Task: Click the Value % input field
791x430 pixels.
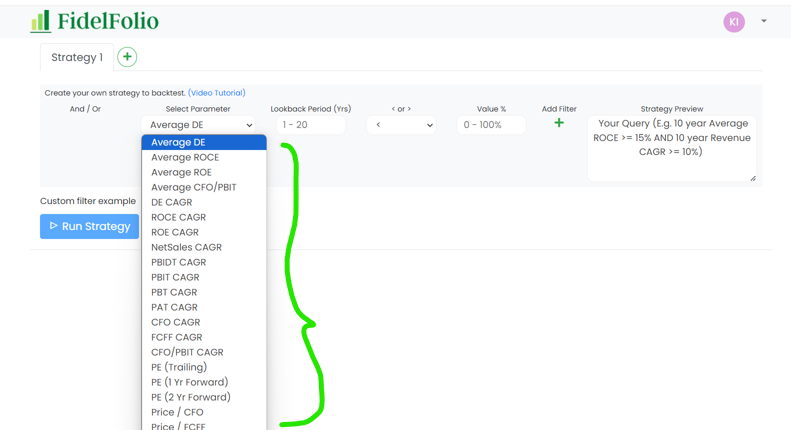Action: (x=490, y=125)
